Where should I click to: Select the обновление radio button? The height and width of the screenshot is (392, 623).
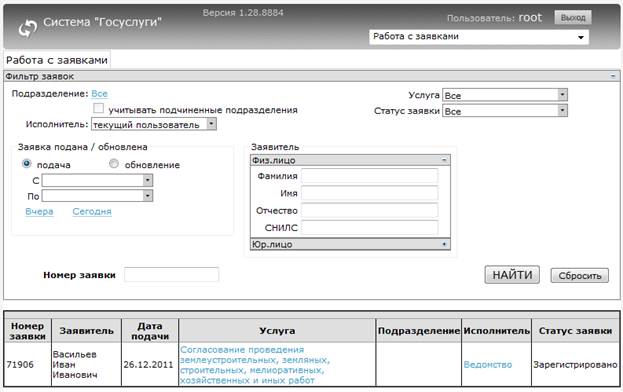114,164
